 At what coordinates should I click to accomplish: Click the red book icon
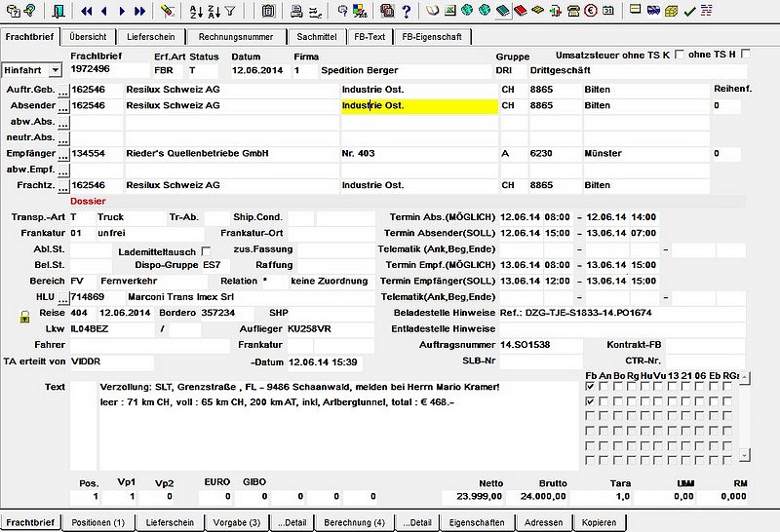point(521,10)
